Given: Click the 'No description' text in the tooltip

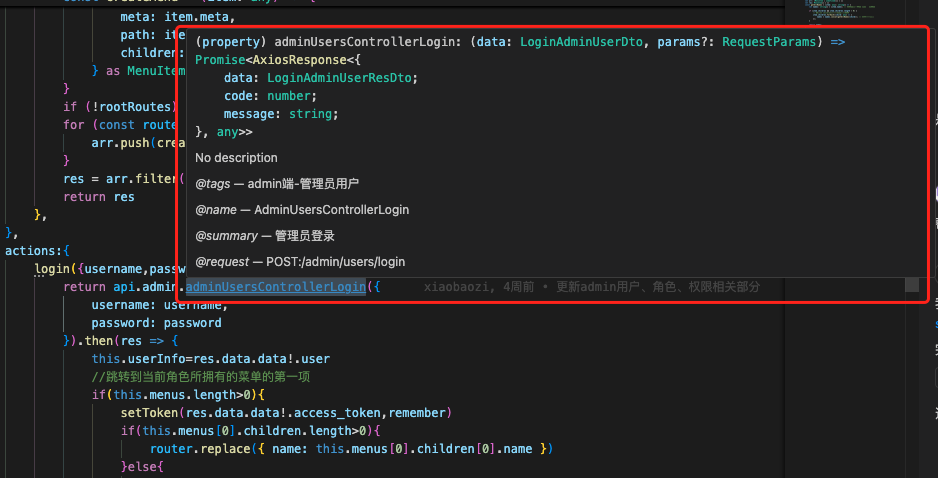Looking at the screenshot, I should coord(236,158).
